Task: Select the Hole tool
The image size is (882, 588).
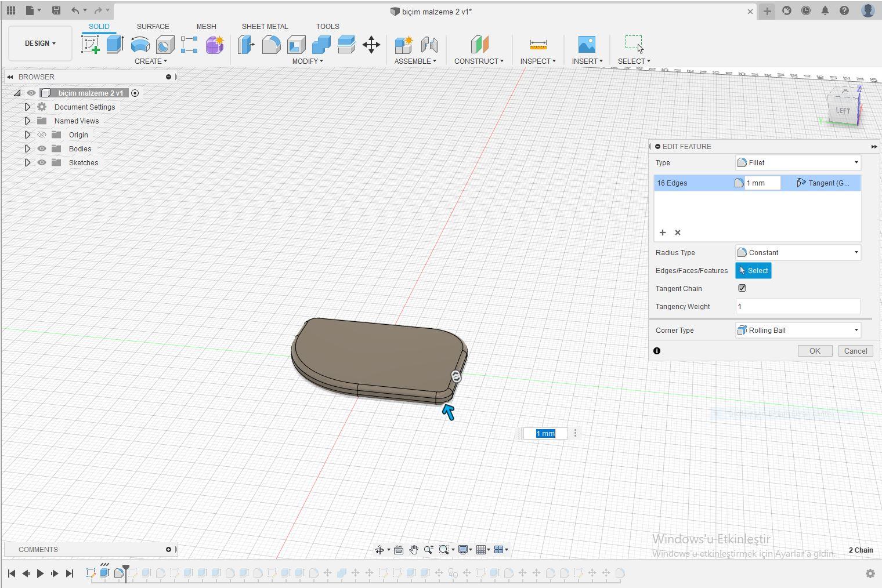Action: click(165, 45)
